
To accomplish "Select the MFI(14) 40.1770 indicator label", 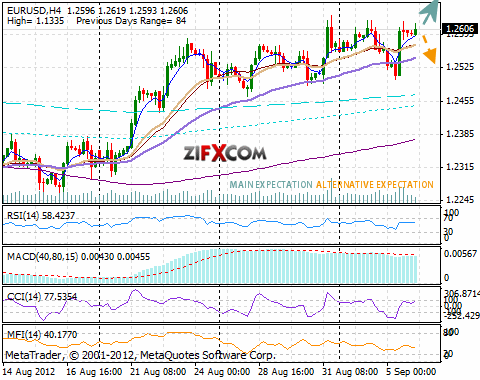I will point(42,334).
